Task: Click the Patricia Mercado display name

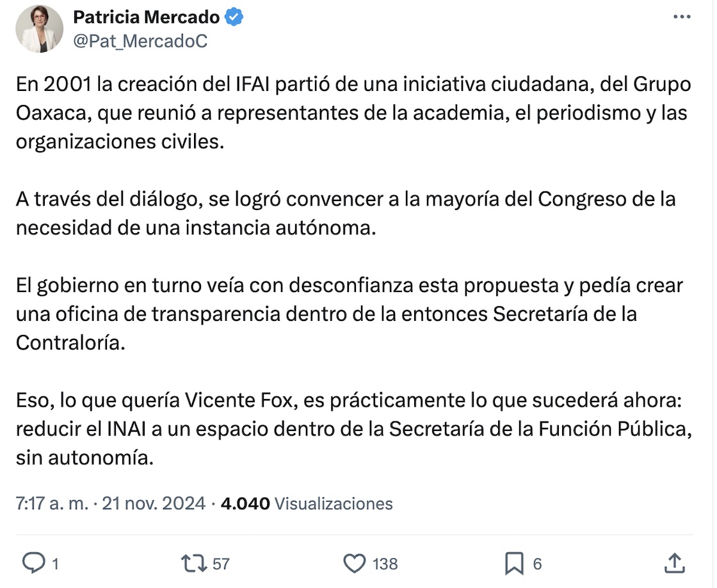Action: pos(148,18)
